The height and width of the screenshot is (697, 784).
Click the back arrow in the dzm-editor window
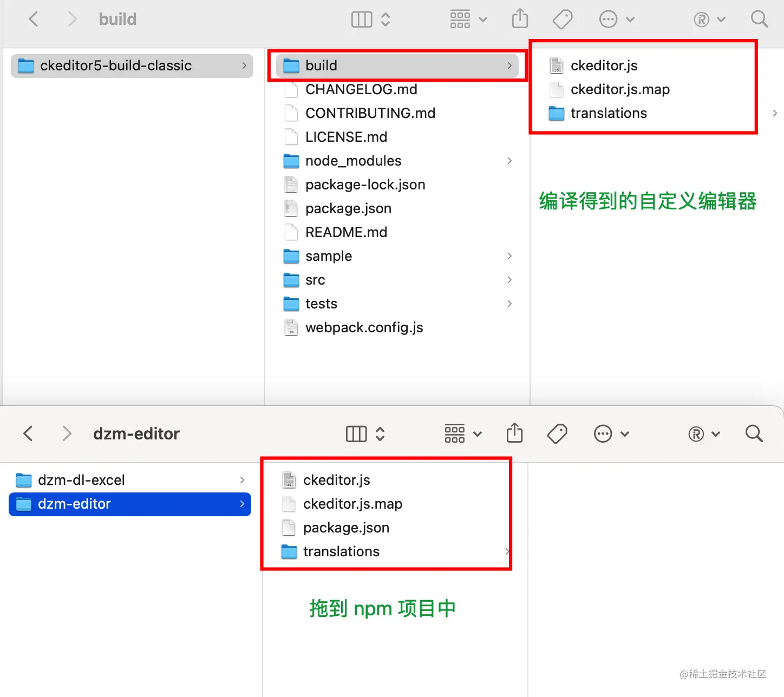28,433
